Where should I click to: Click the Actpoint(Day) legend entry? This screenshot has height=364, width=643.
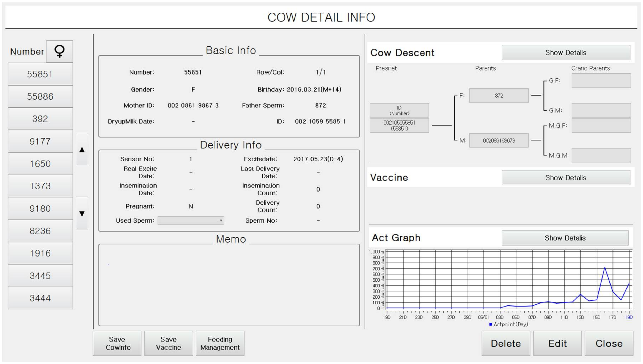(509, 324)
